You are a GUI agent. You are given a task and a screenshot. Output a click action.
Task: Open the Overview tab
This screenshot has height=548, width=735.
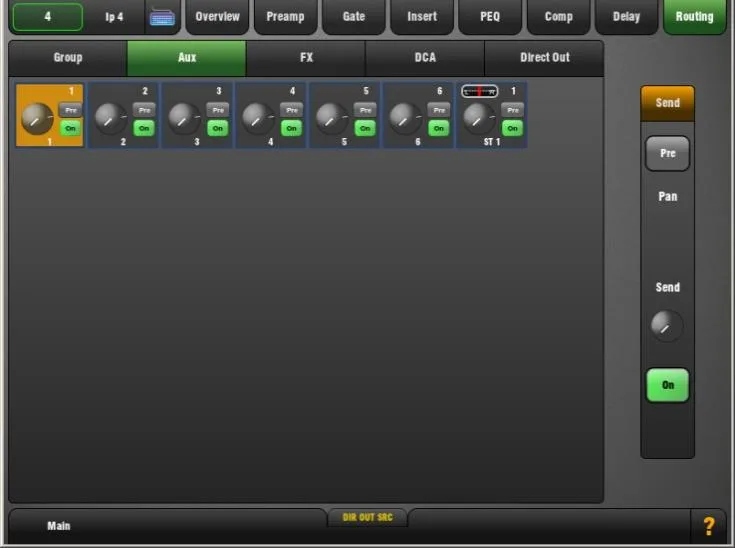pos(218,17)
